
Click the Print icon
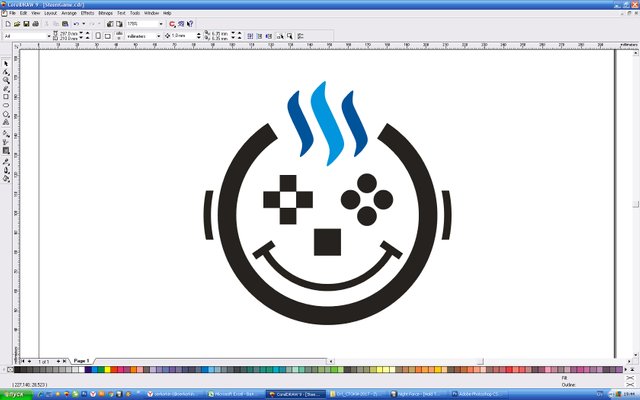[36, 24]
